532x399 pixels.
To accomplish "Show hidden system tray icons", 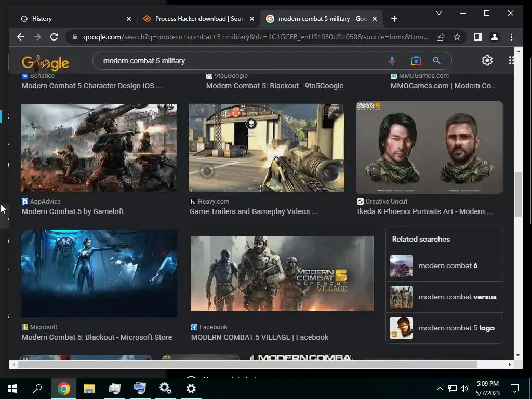I will [440, 389].
